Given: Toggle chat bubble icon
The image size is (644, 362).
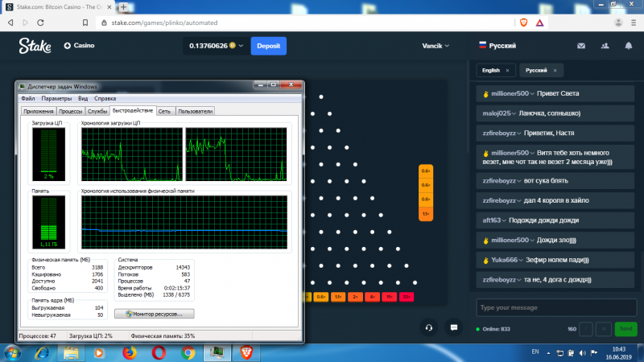Looking at the screenshot, I should (454, 327).
